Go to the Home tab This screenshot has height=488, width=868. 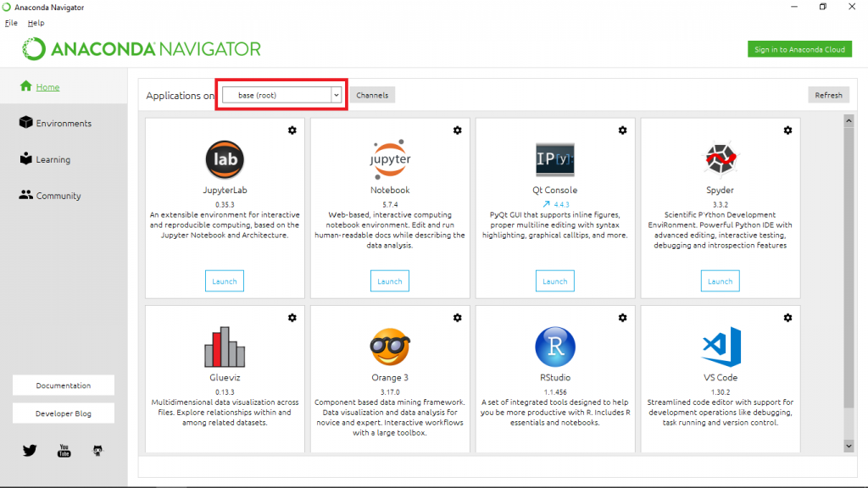click(x=47, y=87)
